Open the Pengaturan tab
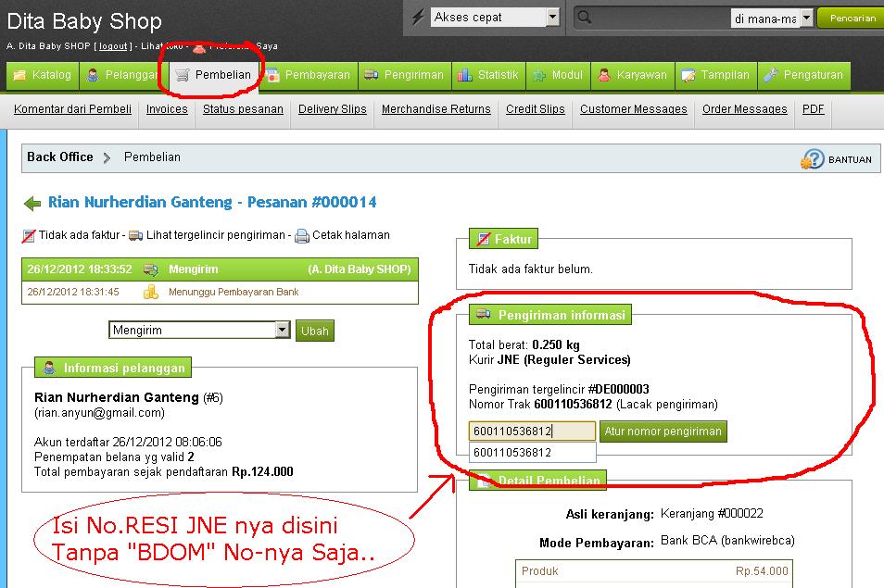This screenshot has height=588, width=884. pyautogui.click(x=804, y=76)
